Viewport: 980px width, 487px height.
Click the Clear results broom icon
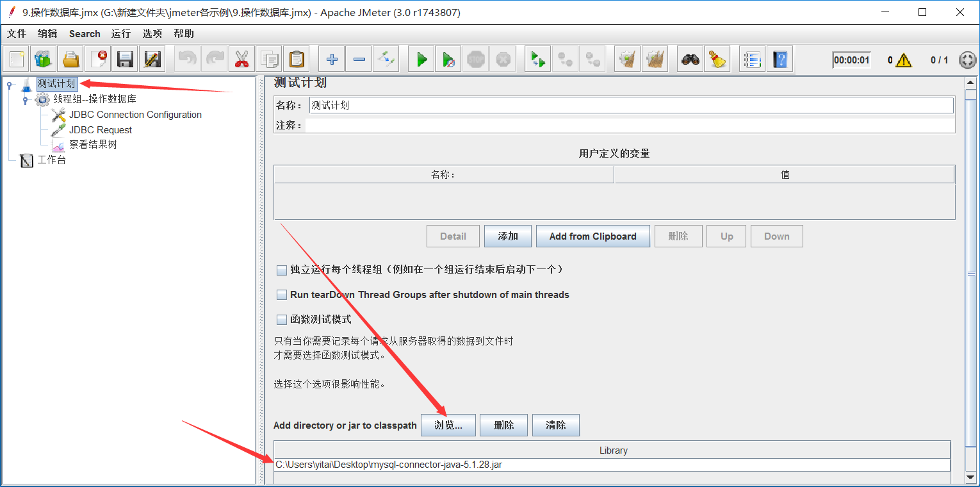pos(628,60)
